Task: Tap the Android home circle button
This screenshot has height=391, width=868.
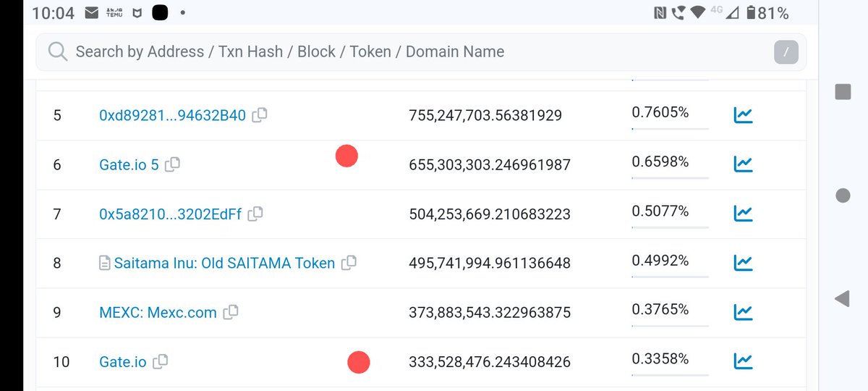Action: (843, 195)
